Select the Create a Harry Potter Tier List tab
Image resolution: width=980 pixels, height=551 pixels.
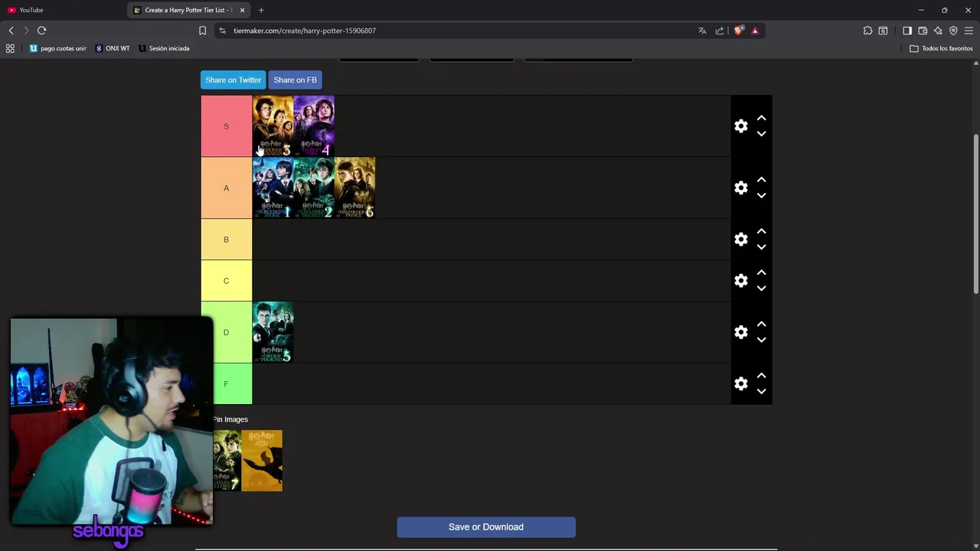click(188, 10)
